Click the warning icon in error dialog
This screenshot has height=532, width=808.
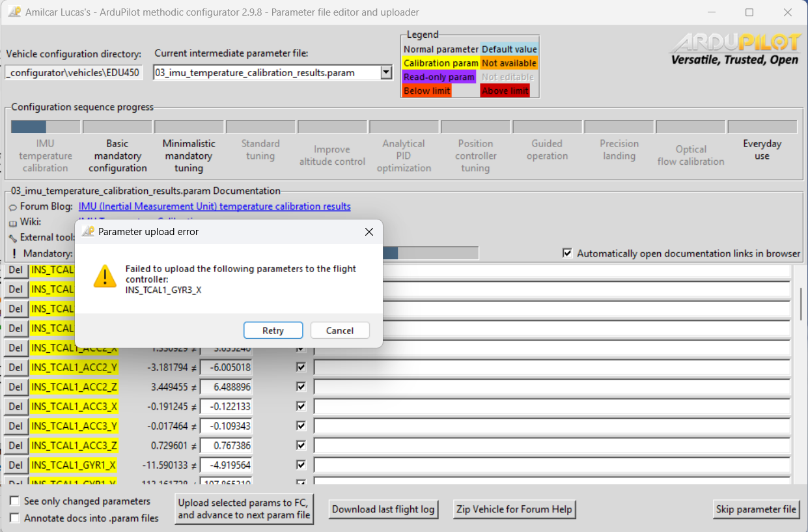[x=104, y=276]
